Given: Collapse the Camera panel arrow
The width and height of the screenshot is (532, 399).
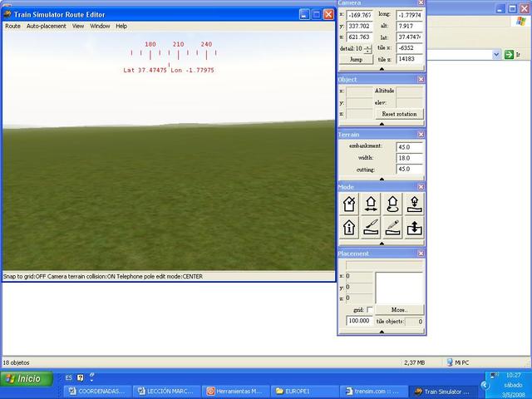Looking at the screenshot, I should click(x=382, y=69).
